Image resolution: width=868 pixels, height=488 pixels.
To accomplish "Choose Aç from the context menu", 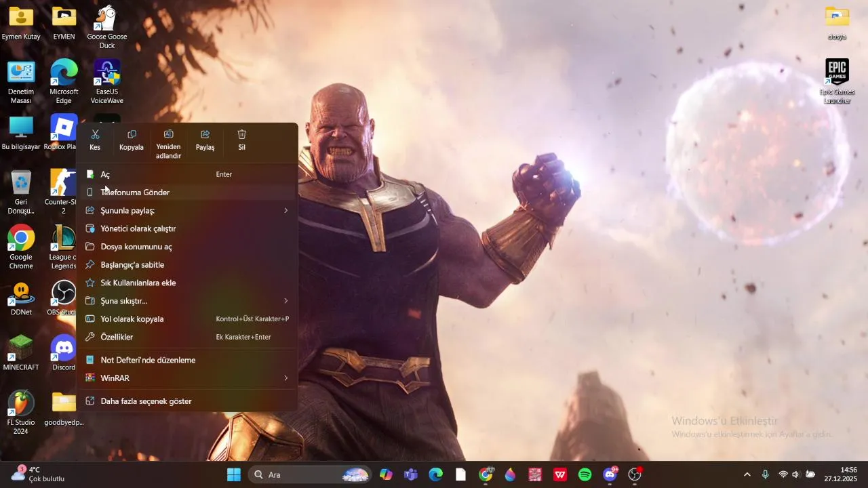I will click(x=187, y=174).
